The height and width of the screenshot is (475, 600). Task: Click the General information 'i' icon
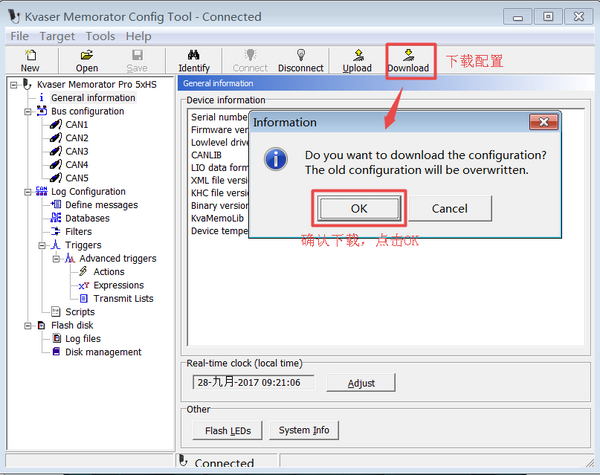(42, 98)
